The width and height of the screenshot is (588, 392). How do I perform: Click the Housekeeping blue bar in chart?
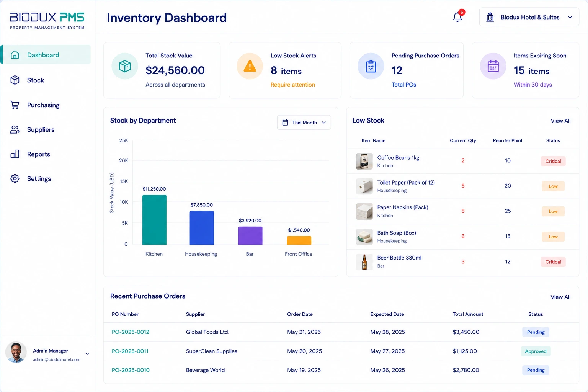202,228
